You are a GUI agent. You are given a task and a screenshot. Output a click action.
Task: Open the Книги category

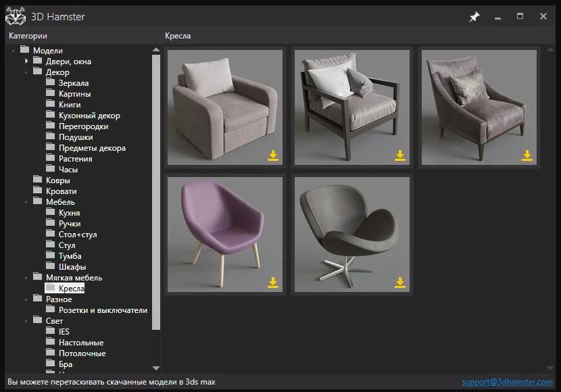[x=70, y=105]
